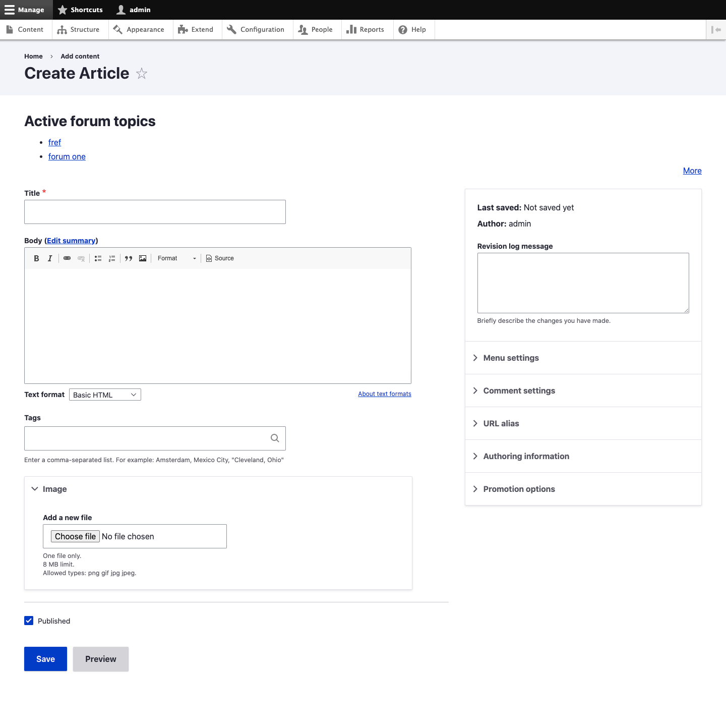Click the Italic formatting icon
726x728 pixels.
click(50, 258)
